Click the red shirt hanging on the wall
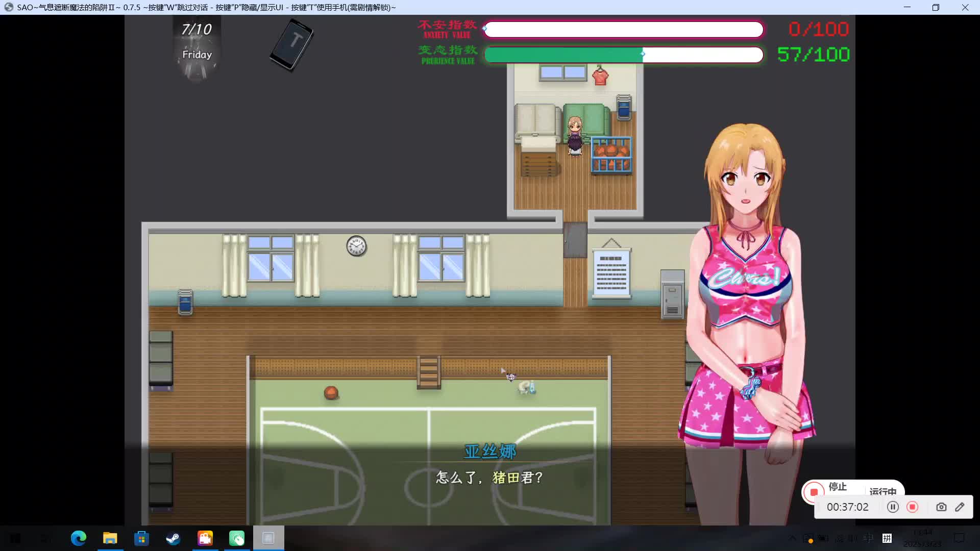Viewport: 980px width, 551px height. coord(600,76)
